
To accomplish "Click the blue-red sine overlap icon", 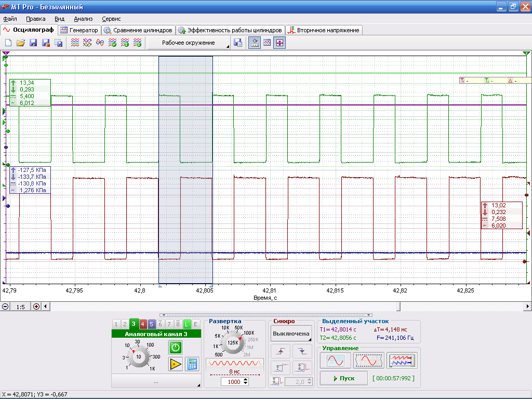I will point(100,43).
